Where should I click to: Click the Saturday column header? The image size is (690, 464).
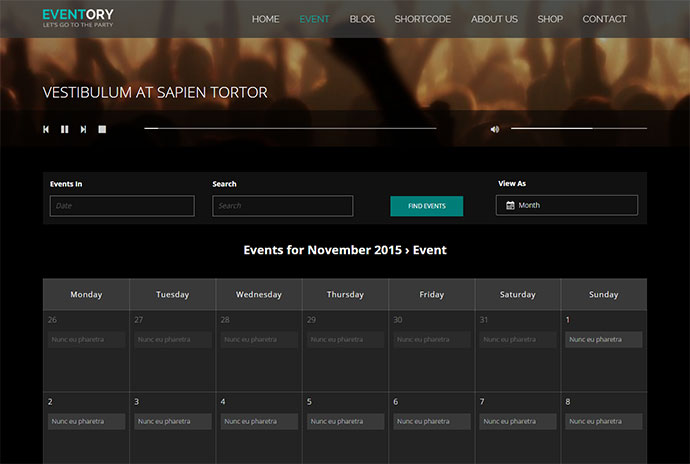(518, 294)
